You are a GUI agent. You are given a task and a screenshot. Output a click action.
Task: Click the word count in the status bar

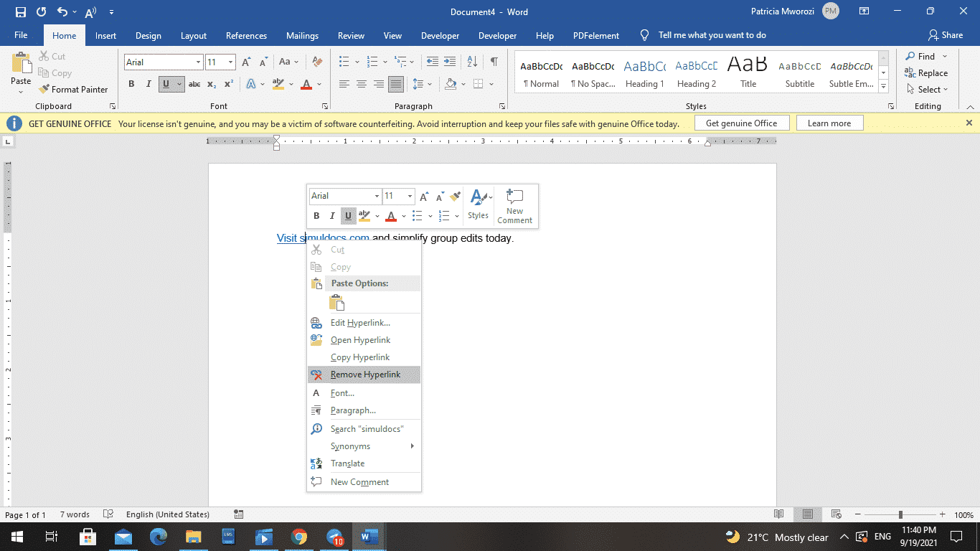[x=75, y=514]
